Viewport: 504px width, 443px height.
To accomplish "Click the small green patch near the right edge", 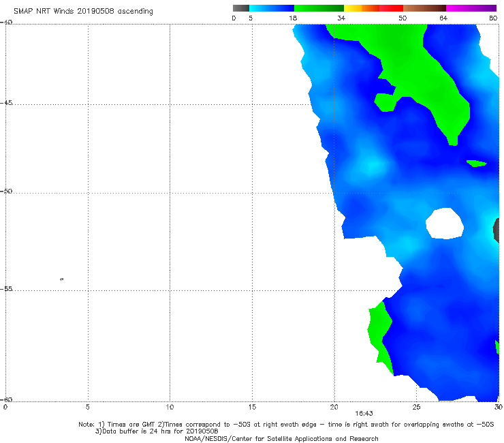I will [477, 163].
